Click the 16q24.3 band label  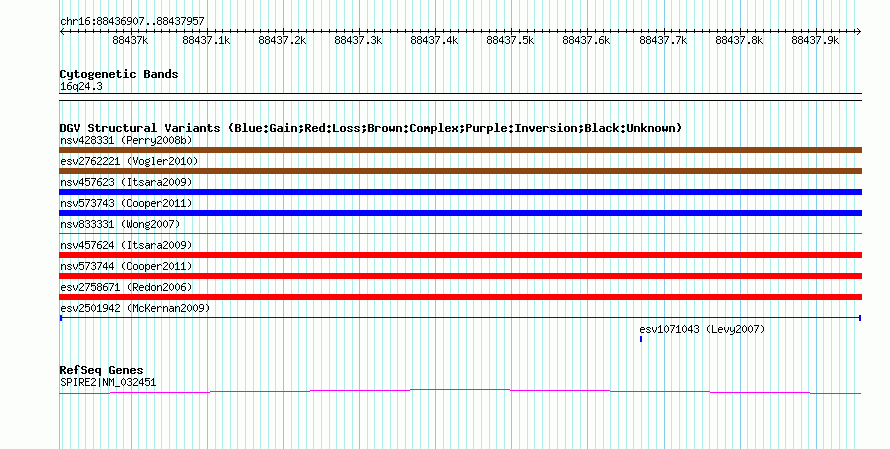(81, 87)
